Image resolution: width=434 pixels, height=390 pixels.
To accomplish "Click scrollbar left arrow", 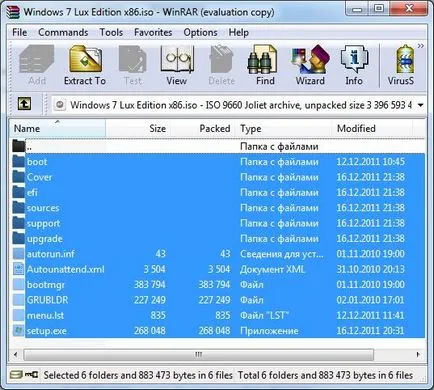I will [15, 354].
